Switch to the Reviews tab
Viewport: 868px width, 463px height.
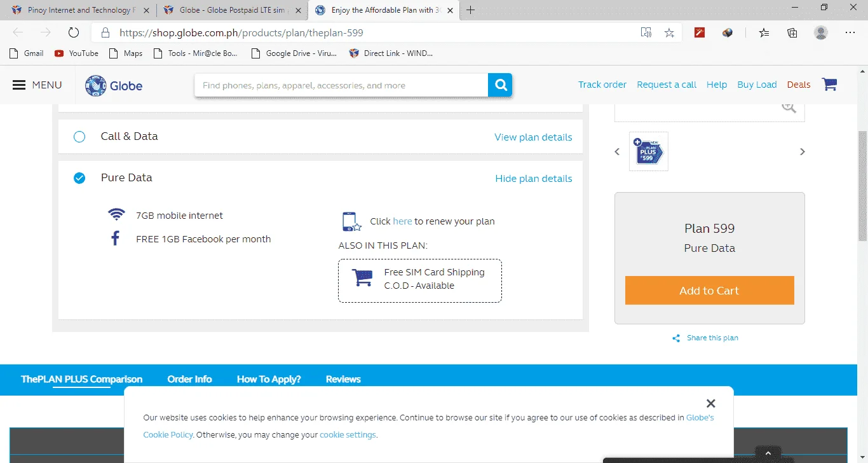(343, 379)
